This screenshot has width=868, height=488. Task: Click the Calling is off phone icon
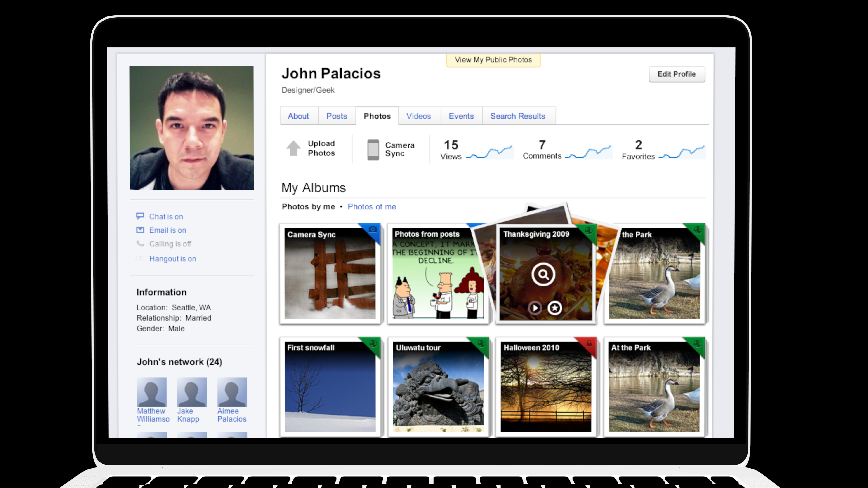140,244
